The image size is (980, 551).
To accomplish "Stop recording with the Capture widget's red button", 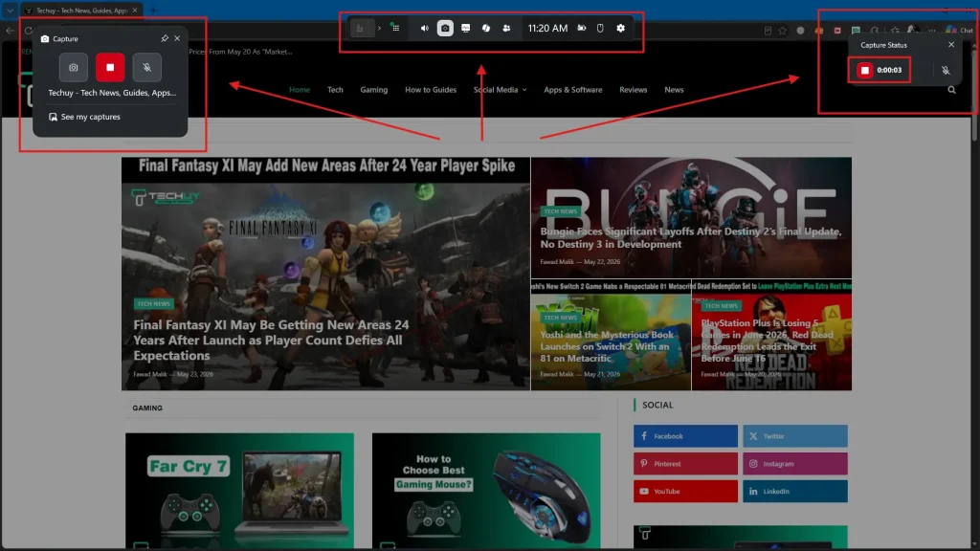I will tap(110, 68).
